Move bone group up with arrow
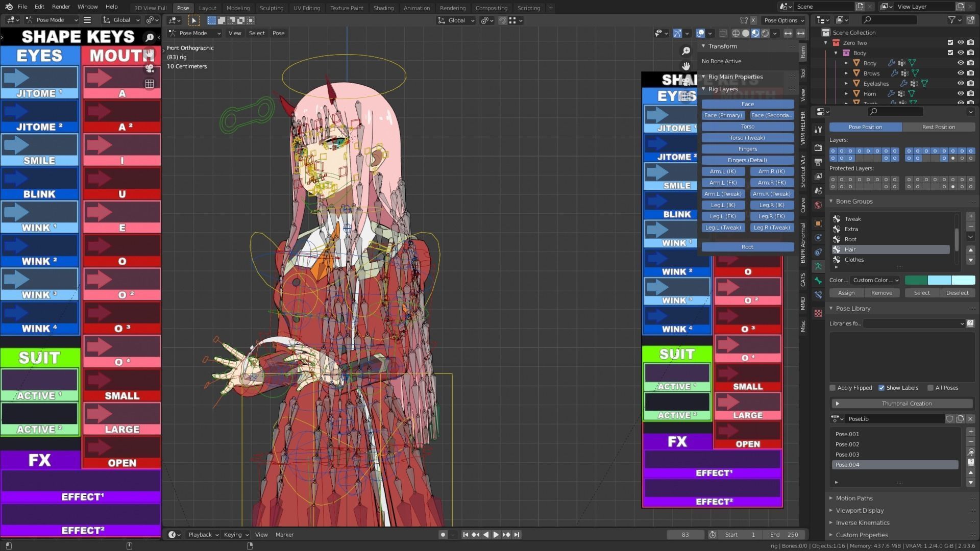 tap(971, 250)
